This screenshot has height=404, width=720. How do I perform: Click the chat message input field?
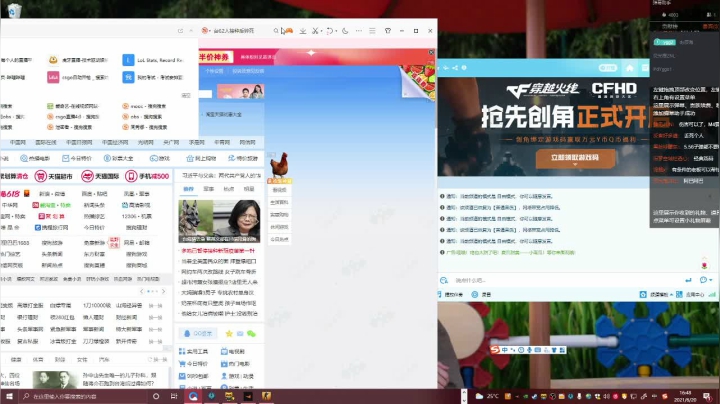[x=565, y=280]
